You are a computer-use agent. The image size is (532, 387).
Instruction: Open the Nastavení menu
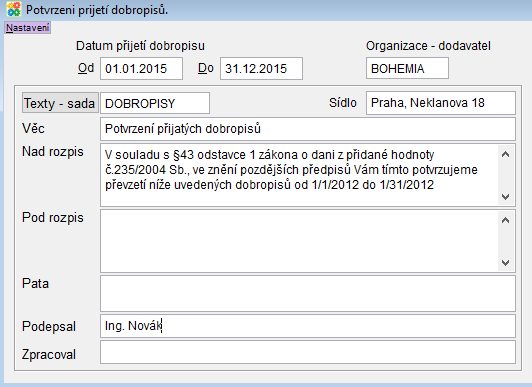tap(28, 27)
